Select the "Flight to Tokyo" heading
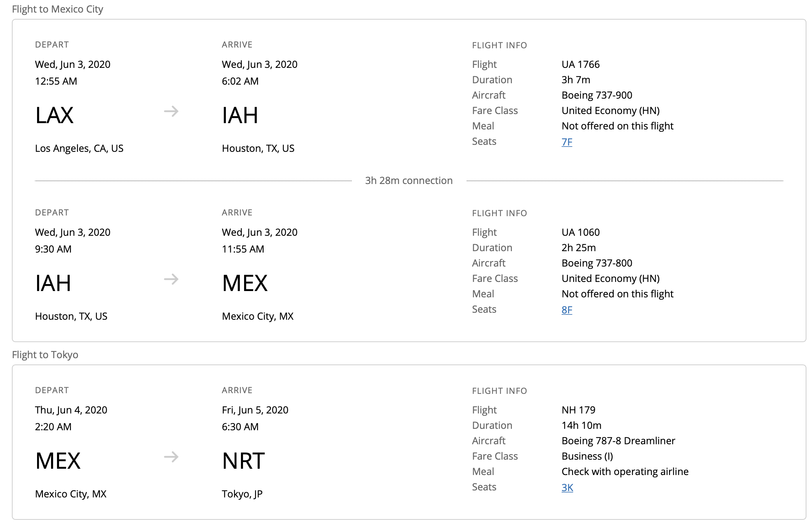Image resolution: width=812 pixels, height=524 pixels. [x=45, y=355]
